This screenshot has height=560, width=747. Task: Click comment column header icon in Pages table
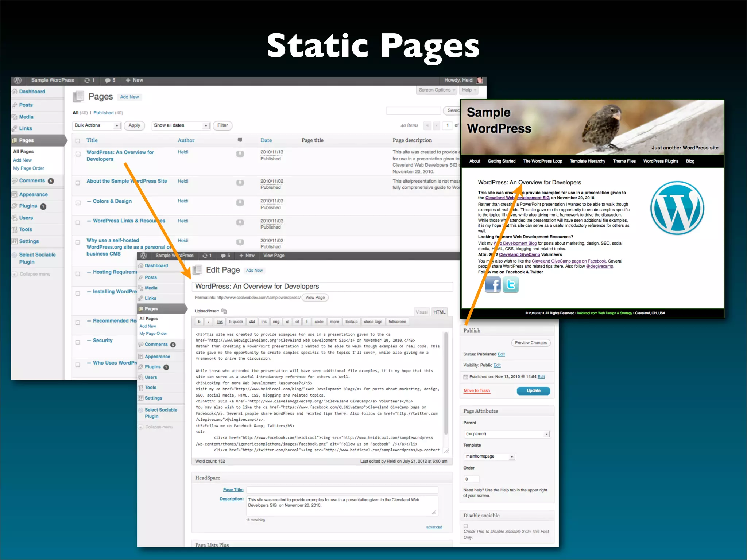click(x=240, y=140)
